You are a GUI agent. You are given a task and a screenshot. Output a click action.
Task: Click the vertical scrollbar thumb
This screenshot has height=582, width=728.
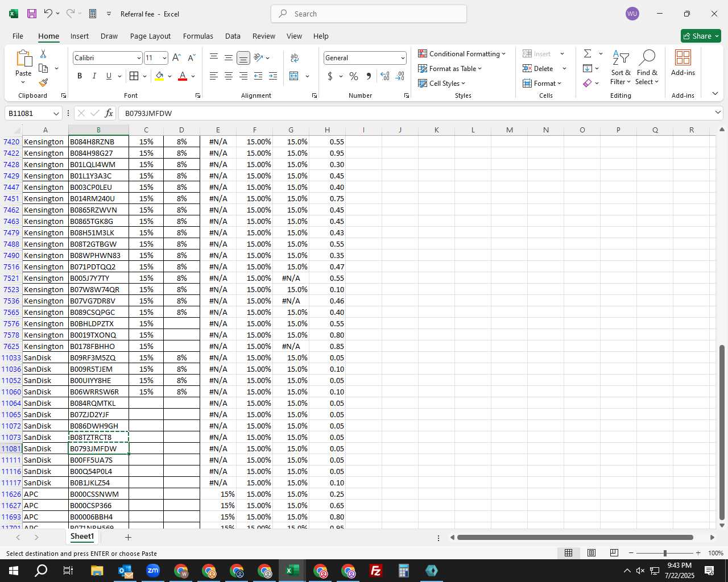[x=722, y=432]
